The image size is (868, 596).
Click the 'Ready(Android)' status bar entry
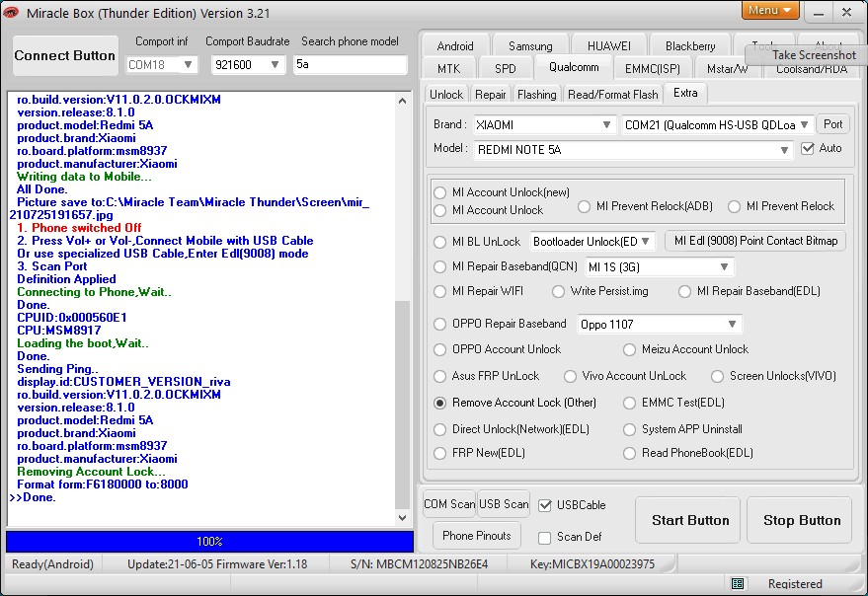pos(52,564)
